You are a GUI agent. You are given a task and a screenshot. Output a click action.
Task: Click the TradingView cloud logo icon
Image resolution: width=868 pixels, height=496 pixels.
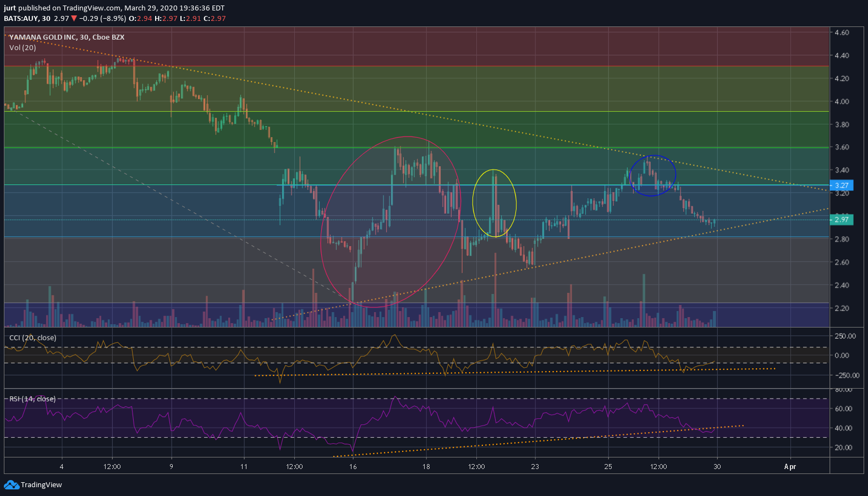click(11, 484)
